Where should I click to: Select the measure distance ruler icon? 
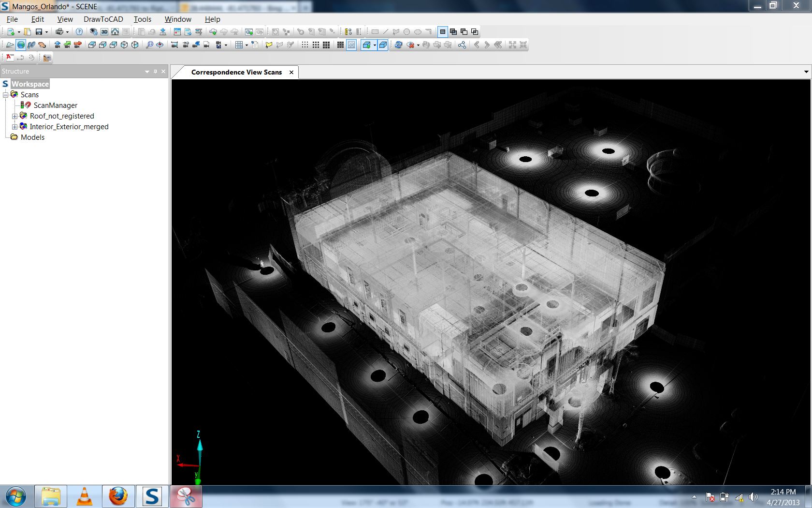(348, 31)
